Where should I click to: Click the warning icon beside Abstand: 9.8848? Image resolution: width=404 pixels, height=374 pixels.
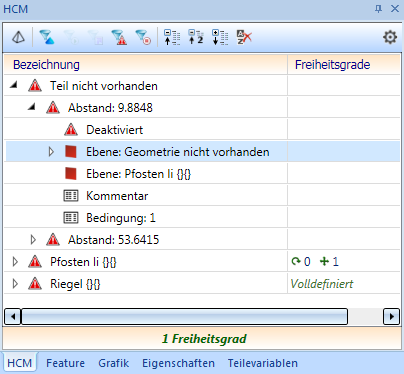pyautogui.click(x=53, y=108)
